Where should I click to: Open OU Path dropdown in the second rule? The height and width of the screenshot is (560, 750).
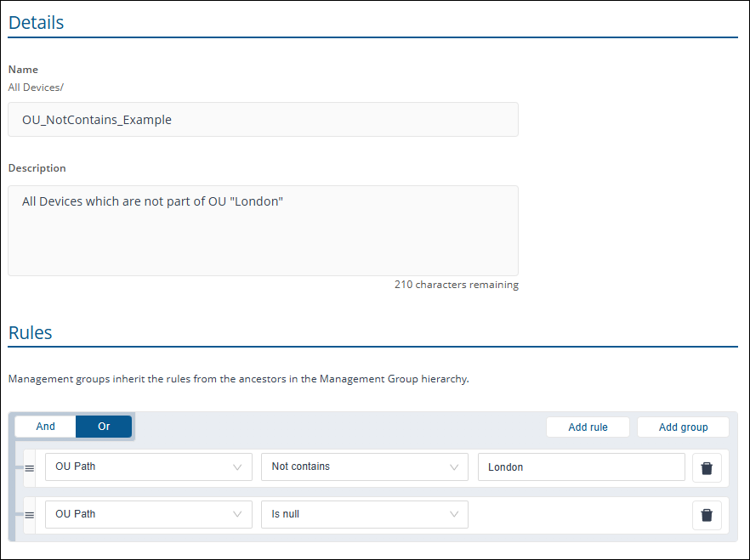click(148, 514)
